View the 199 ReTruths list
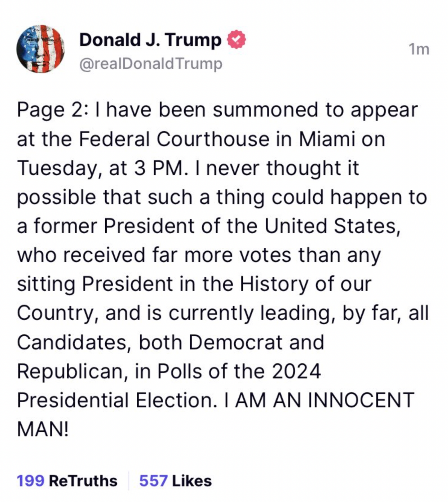This screenshot has height=502, width=448. point(67,481)
